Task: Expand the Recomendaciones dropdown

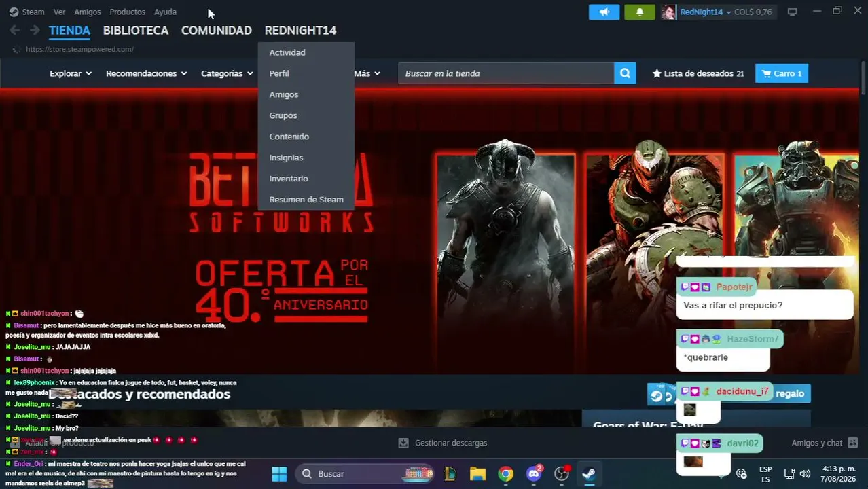Action: coord(146,73)
